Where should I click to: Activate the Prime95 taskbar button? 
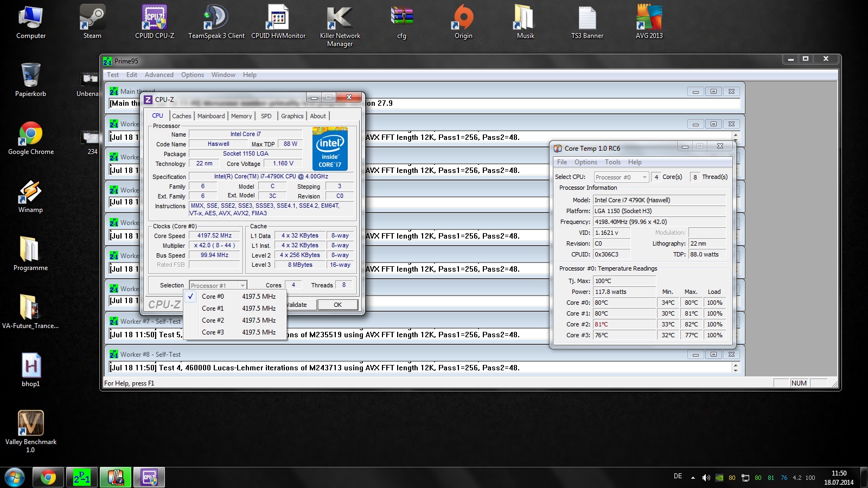82,477
